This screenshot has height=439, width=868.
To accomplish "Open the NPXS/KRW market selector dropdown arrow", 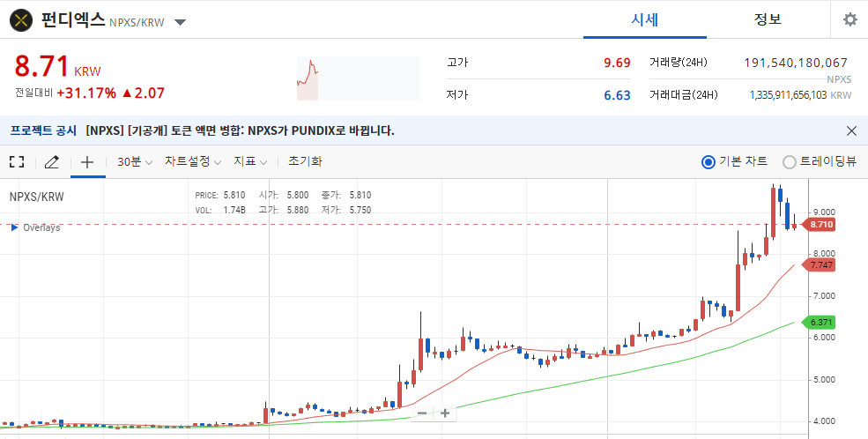I will pos(180,23).
